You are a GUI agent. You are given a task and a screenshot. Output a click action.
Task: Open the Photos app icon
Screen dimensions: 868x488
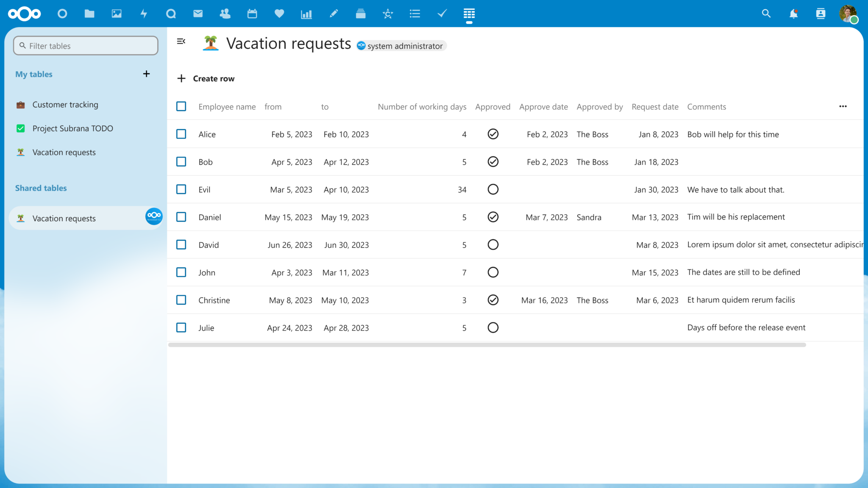pyautogui.click(x=117, y=13)
